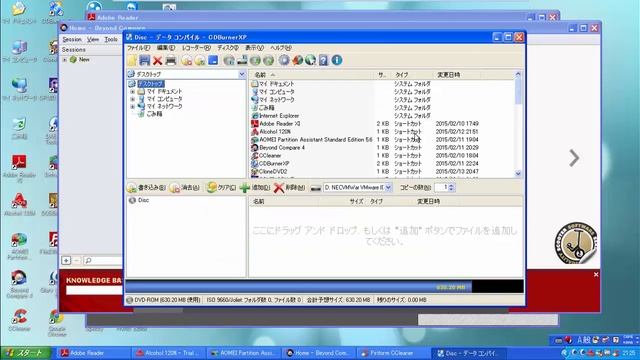Screen dimensions: 640x360
Task: Click the search field in Beyond Compare sidebar
Action: 103,260
